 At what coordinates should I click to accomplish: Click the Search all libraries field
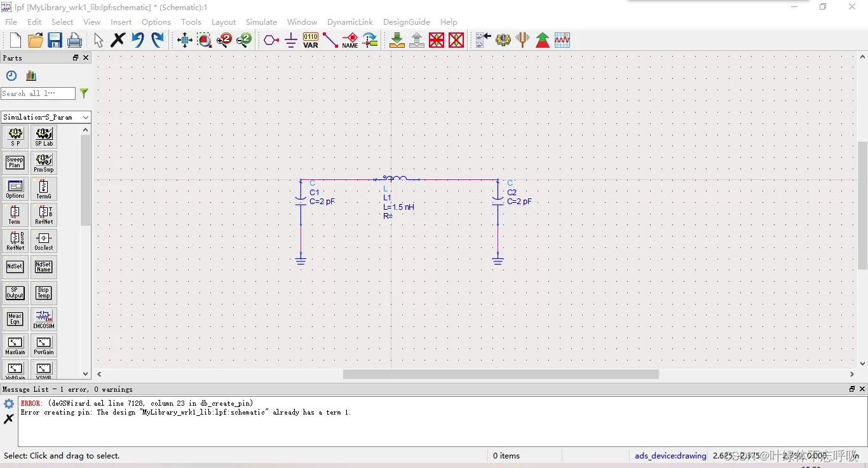pos(38,93)
